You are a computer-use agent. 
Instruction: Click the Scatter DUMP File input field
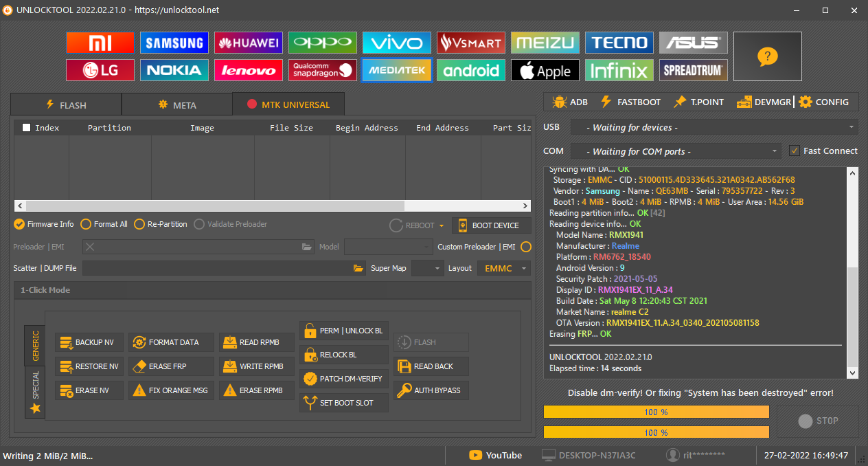(225, 268)
